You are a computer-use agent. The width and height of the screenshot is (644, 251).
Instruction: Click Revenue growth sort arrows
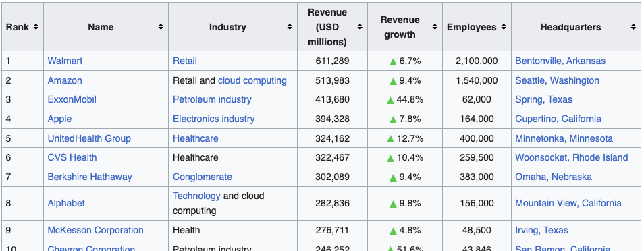click(x=435, y=27)
